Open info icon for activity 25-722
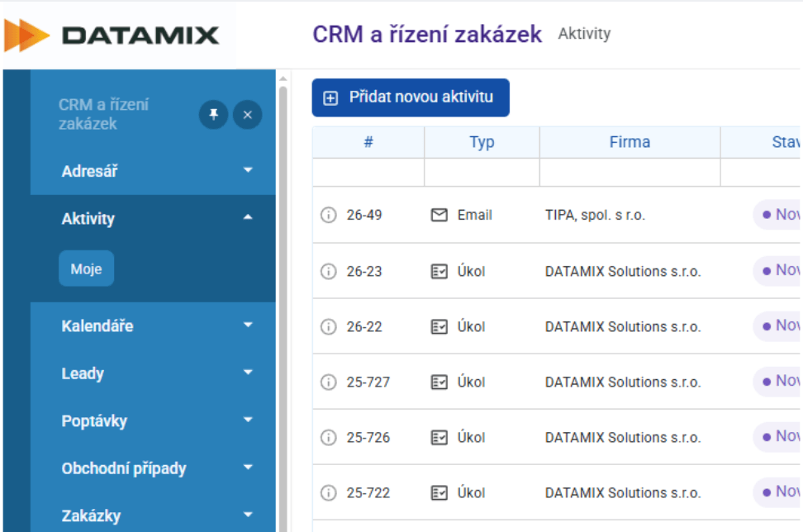 click(328, 492)
